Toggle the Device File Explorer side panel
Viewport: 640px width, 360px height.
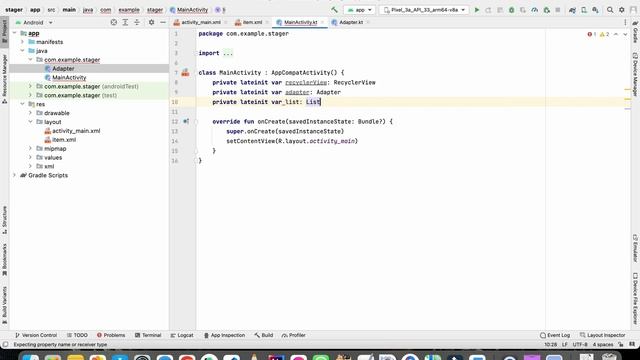click(635, 299)
